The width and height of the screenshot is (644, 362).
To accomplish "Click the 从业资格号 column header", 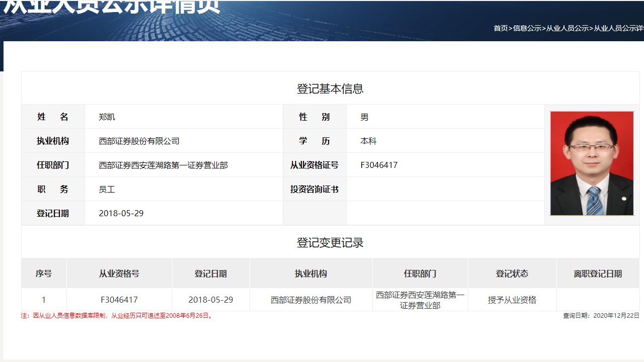I will [119, 274].
